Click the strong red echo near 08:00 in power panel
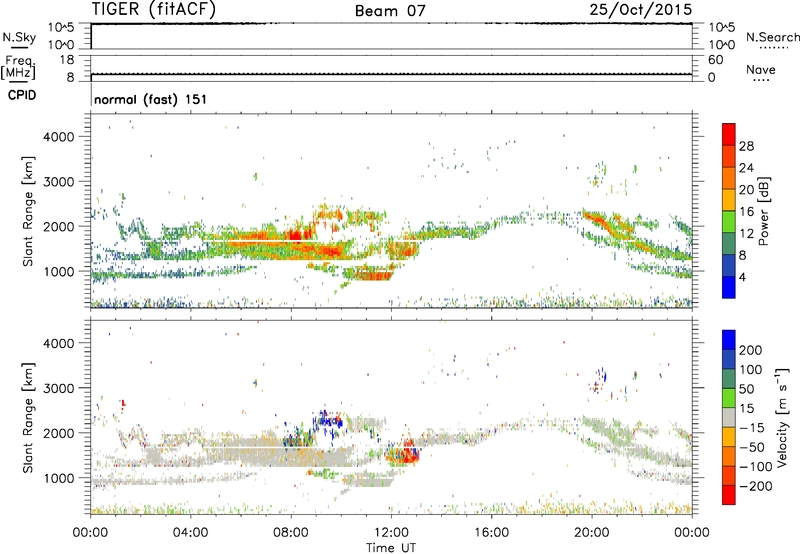The width and height of the screenshot is (800, 554). coord(295,235)
